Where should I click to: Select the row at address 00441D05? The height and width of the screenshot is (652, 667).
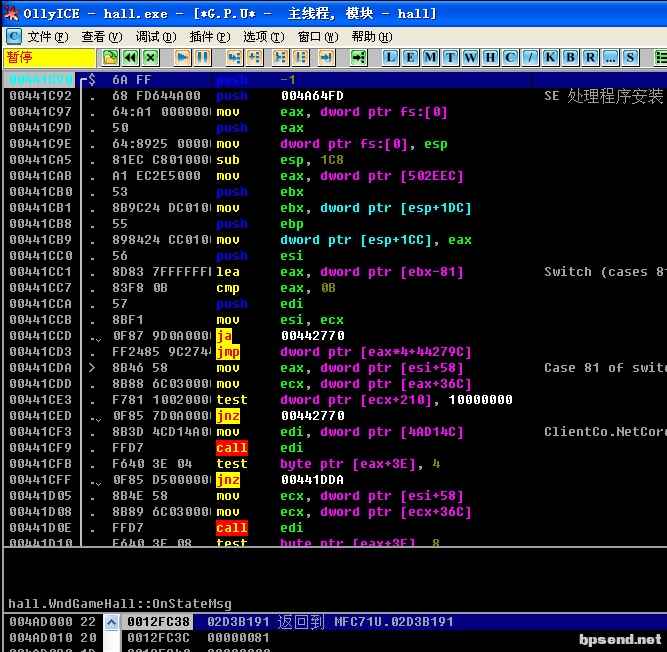click(335, 496)
